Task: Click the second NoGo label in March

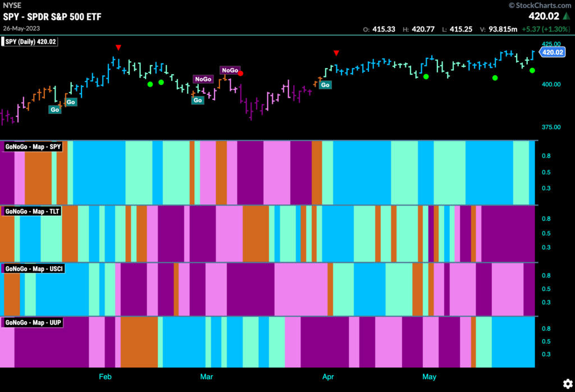Action: tap(230, 70)
